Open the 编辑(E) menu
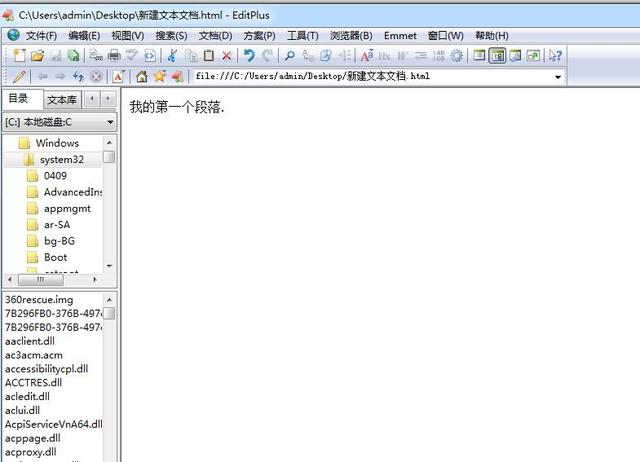The width and height of the screenshot is (640, 462). pos(84,36)
